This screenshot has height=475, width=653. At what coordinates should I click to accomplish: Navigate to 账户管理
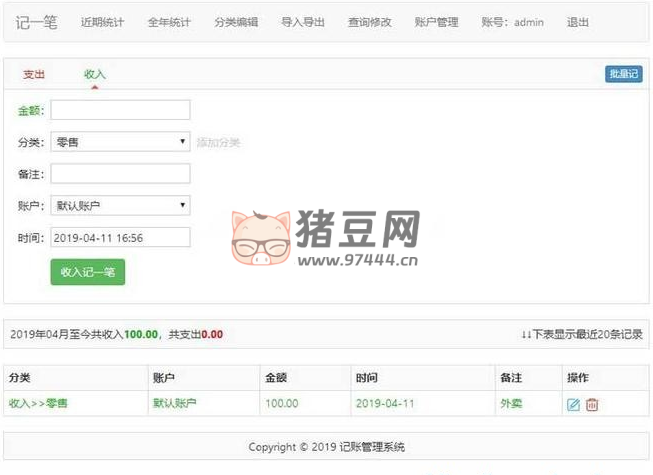[436, 22]
